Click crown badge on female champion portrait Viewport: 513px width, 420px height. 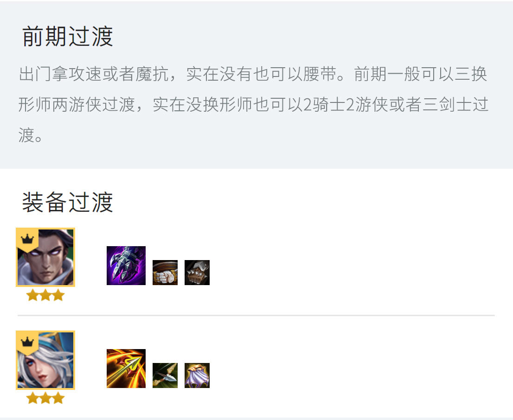[27, 342]
